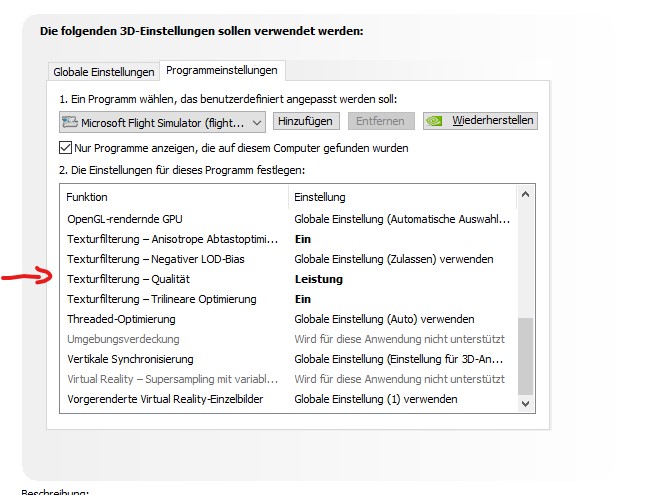Open 'Globale Einstellung (1) verwenden' value

(x=376, y=399)
